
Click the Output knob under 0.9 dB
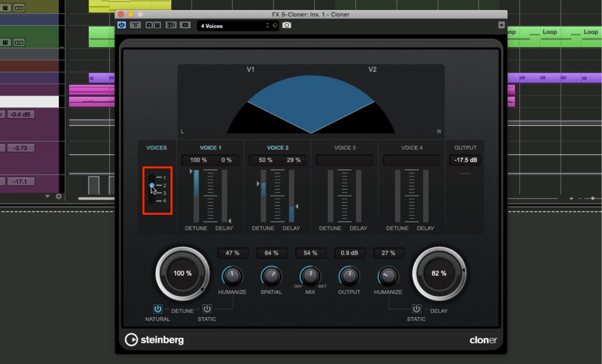click(x=349, y=276)
